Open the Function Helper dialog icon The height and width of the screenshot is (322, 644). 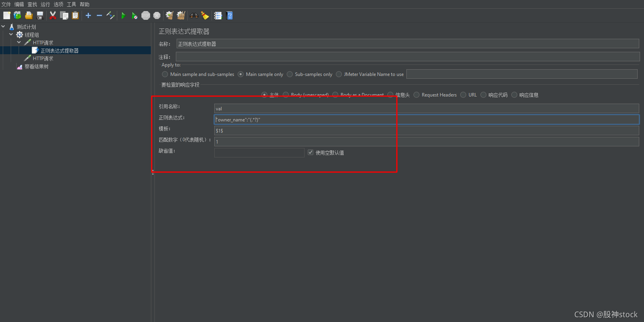218,15
